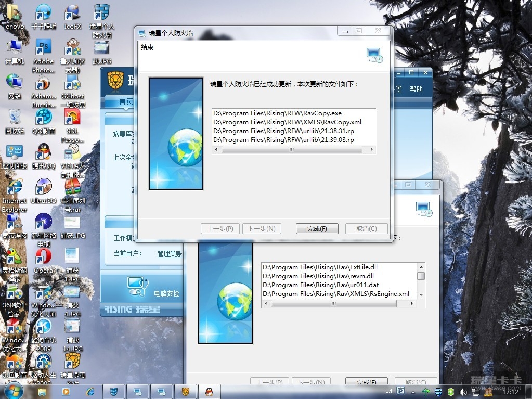Open 鲁大师(Z武器) desktop shortcut
The width and height of the screenshot is (532, 399).
[x=73, y=56]
